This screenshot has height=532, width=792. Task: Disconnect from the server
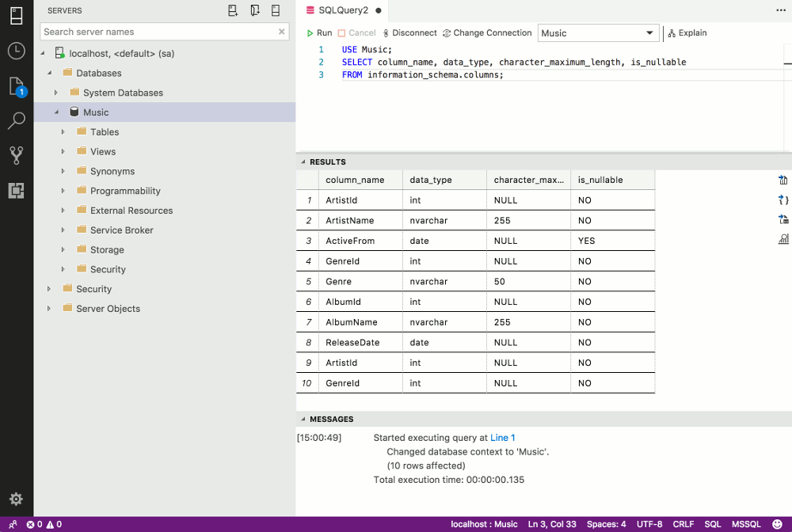click(407, 33)
